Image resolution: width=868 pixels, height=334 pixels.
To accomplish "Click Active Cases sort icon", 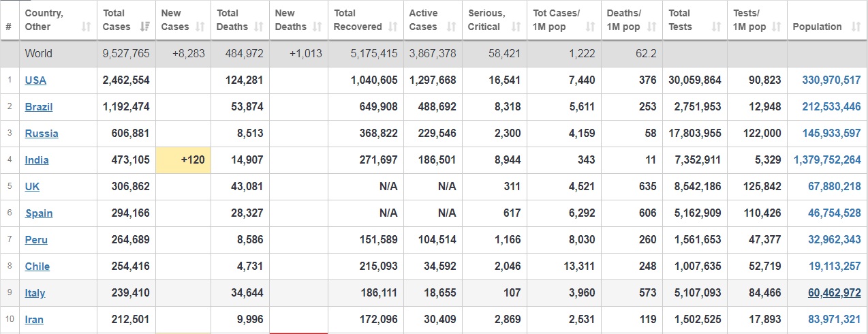I will point(452,27).
